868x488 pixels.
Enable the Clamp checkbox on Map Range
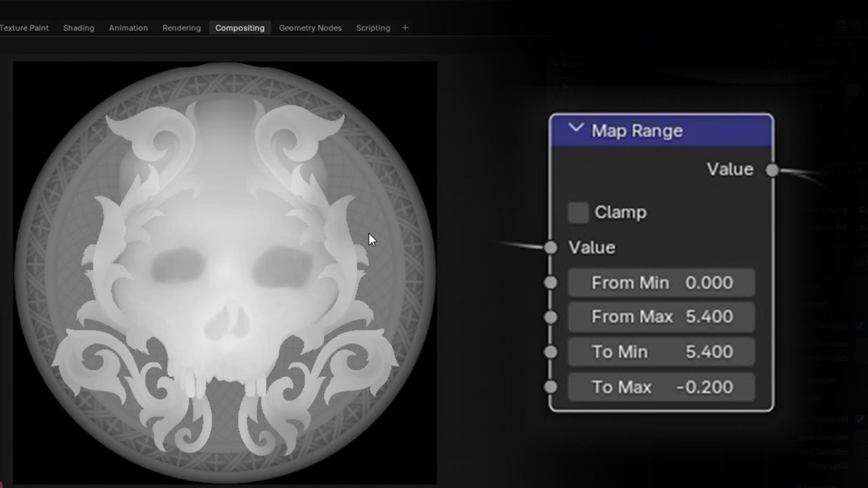click(x=578, y=212)
